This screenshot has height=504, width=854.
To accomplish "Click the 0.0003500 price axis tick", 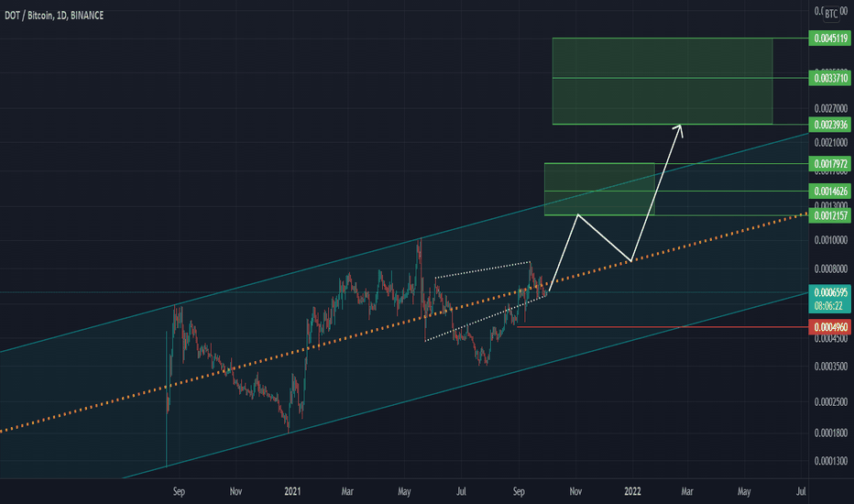I will pos(830,367).
